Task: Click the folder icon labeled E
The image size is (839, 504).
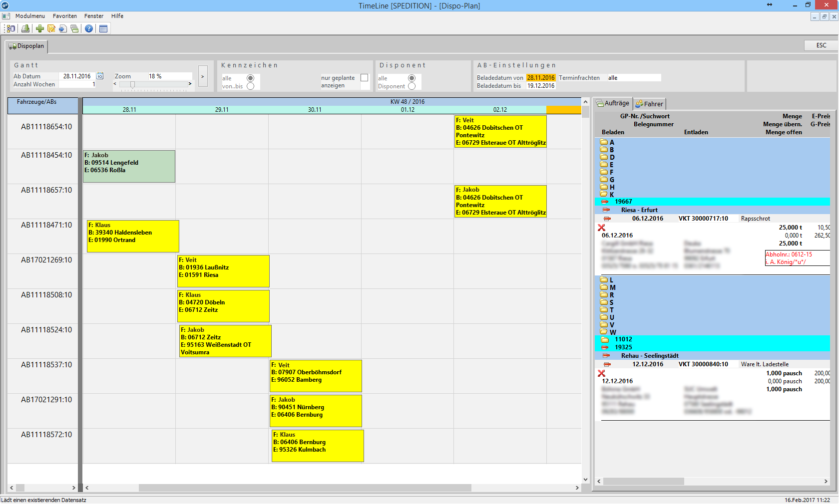Action: pos(604,165)
